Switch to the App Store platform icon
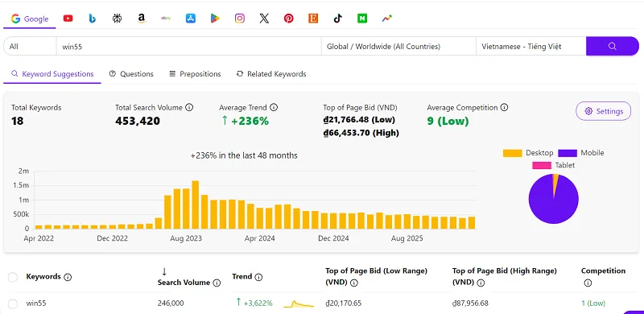The width and height of the screenshot is (644, 314). 191,19
